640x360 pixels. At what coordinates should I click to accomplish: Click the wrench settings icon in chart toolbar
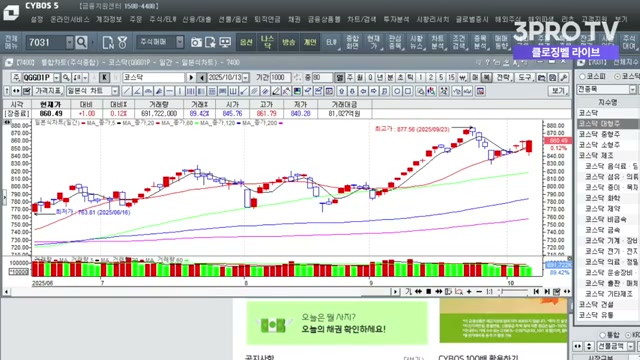click(564, 77)
